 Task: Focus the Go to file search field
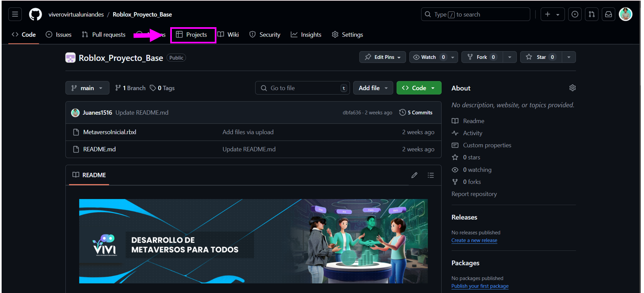(x=302, y=88)
